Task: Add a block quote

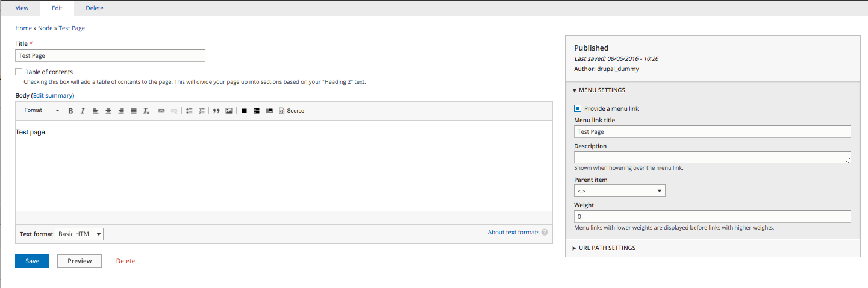Action: pyautogui.click(x=216, y=111)
